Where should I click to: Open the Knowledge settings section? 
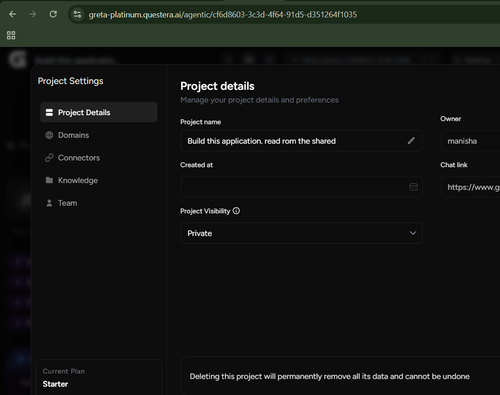[x=99, y=180]
